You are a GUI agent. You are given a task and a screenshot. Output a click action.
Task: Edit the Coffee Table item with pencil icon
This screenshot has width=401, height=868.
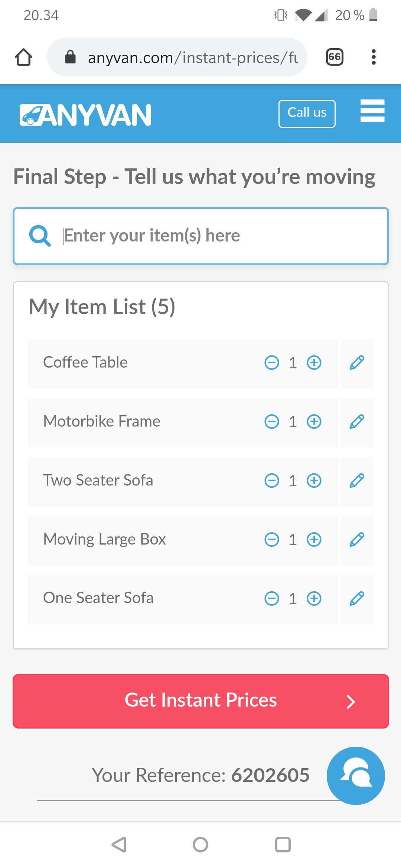[357, 363]
